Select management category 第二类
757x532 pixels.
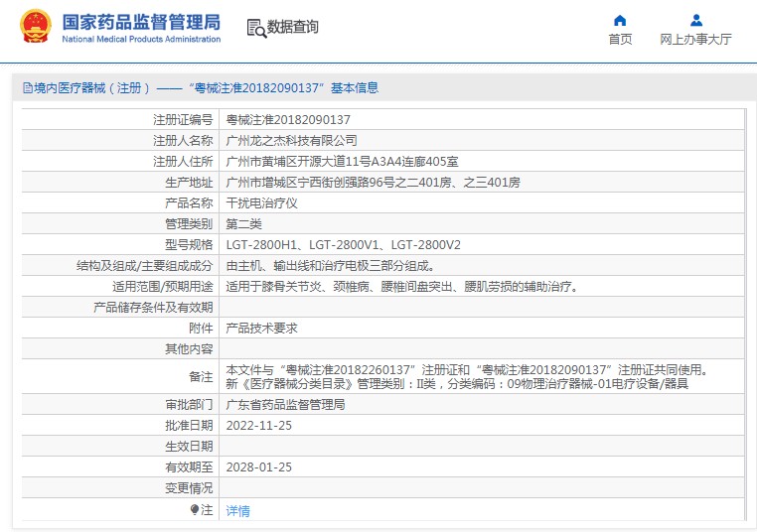pyautogui.click(x=243, y=223)
